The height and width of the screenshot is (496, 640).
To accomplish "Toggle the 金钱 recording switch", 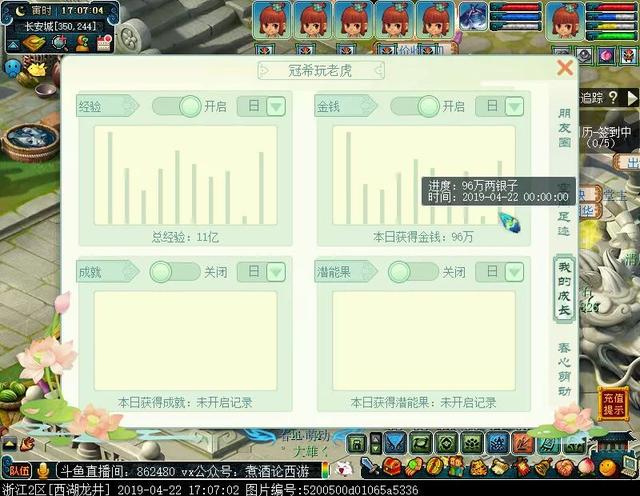I will point(415,107).
